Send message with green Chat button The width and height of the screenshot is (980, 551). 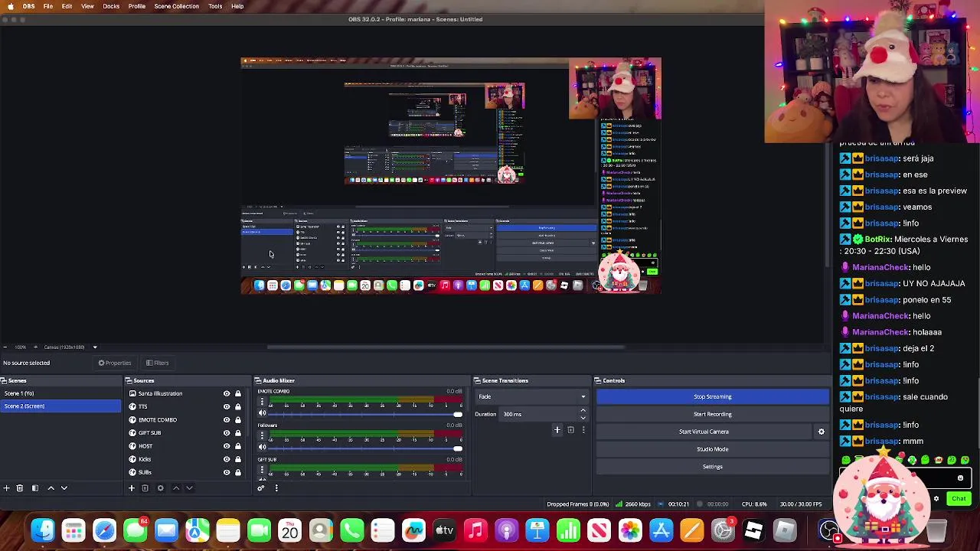click(959, 499)
